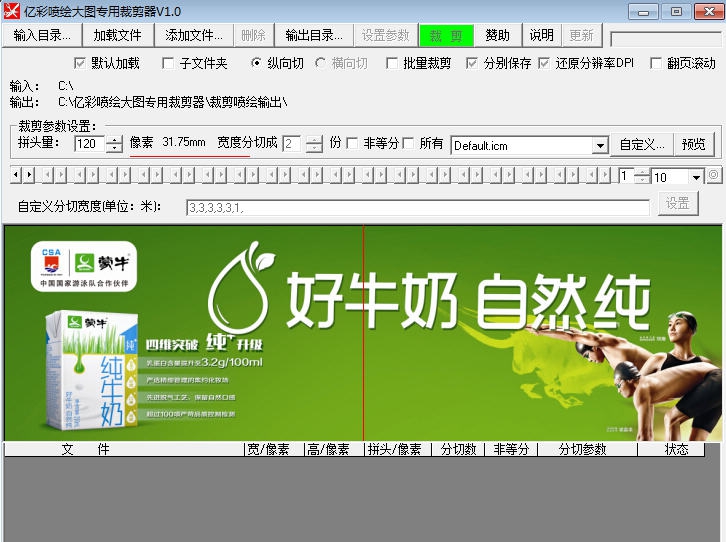Open the Default.icm color profile dropdown
Viewport: 726px width, 542px height.
coord(600,146)
